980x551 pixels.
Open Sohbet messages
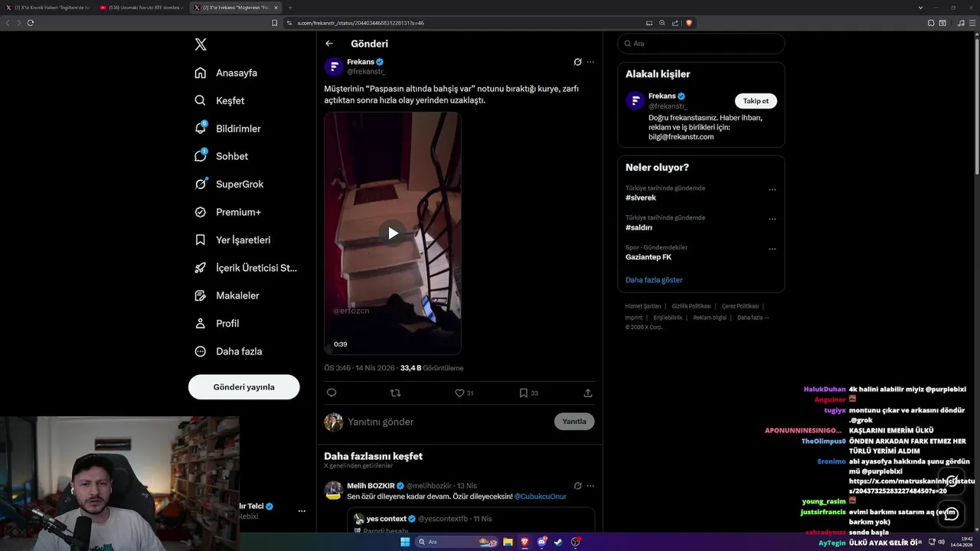pos(221,156)
